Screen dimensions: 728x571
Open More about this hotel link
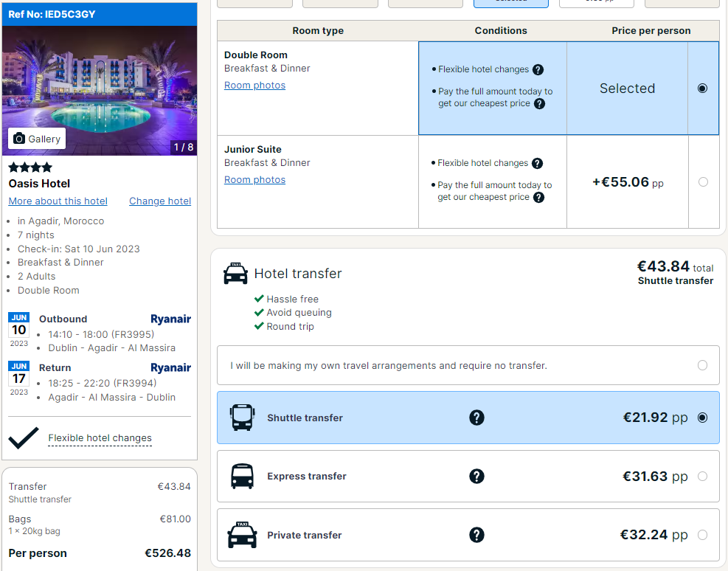click(58, 201)
